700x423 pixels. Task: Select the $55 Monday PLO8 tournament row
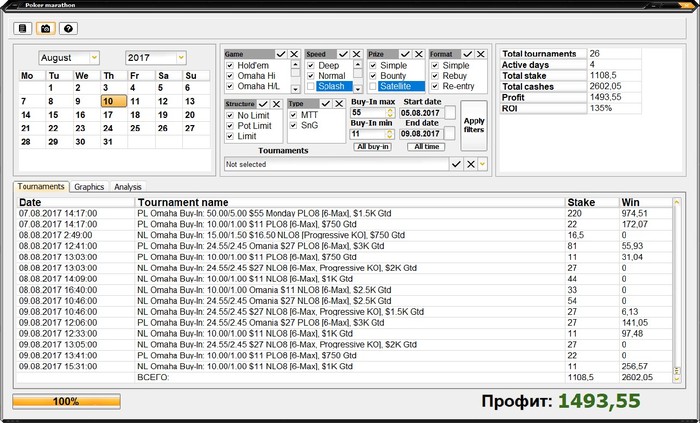pyautogui.click(x=344, y=214)
